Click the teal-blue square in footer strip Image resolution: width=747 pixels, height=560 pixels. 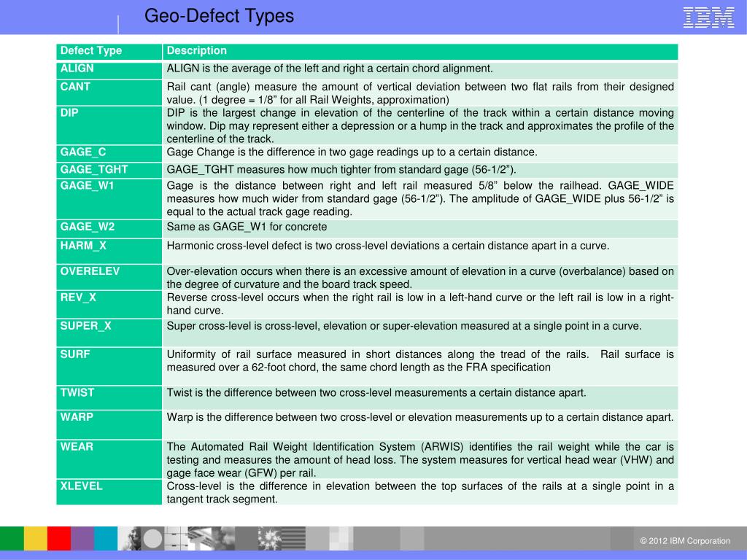point(105,539)
